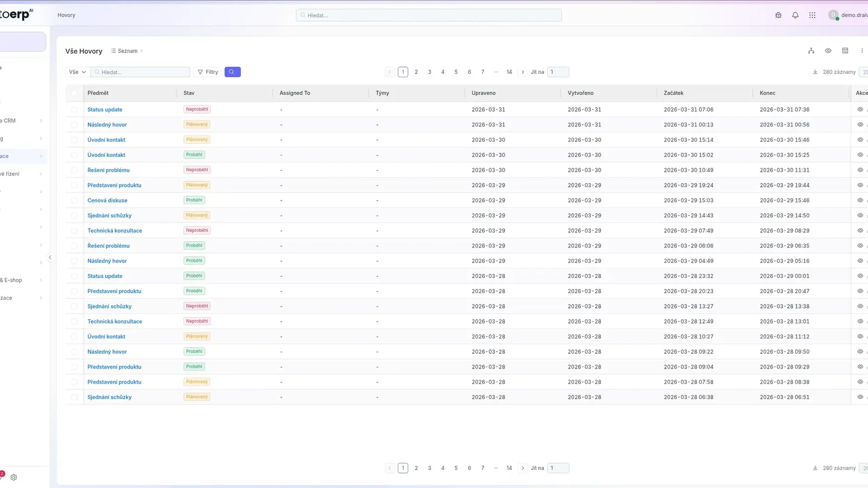Select checkbox for Cenová diskuse row
Screen dimensions: 868x488
point(74,200)
